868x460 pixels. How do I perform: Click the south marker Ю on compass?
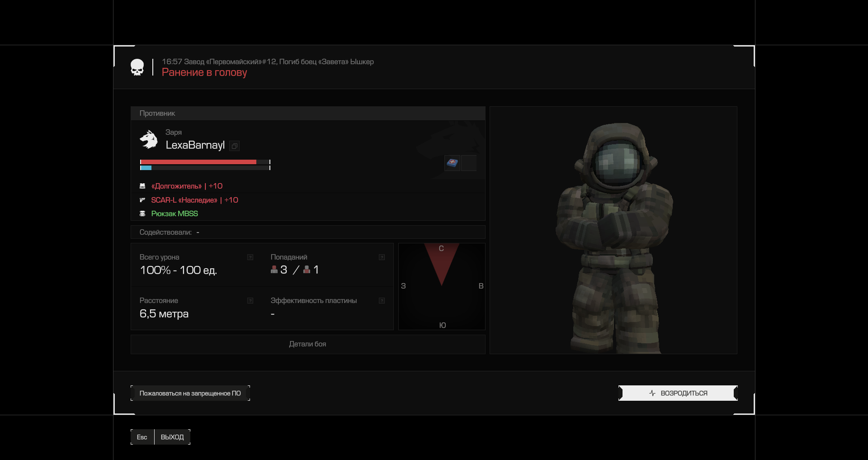(x=443, y=325)
